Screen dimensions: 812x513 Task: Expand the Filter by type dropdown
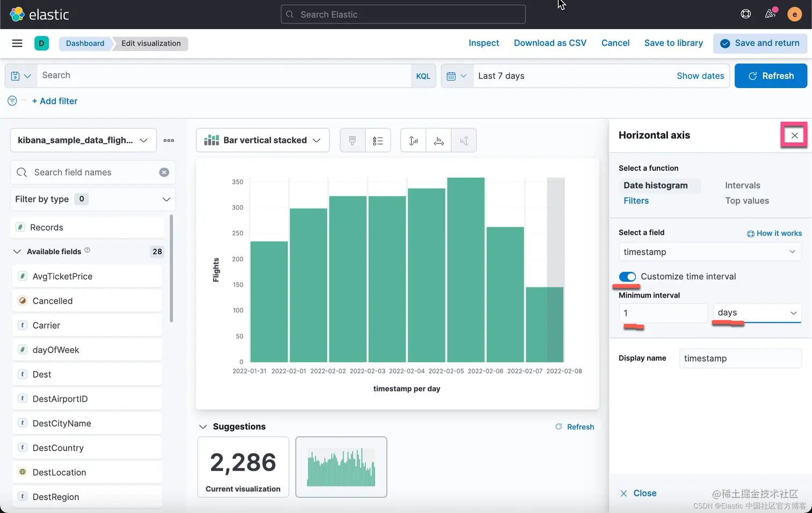click(x=93, y=199)
